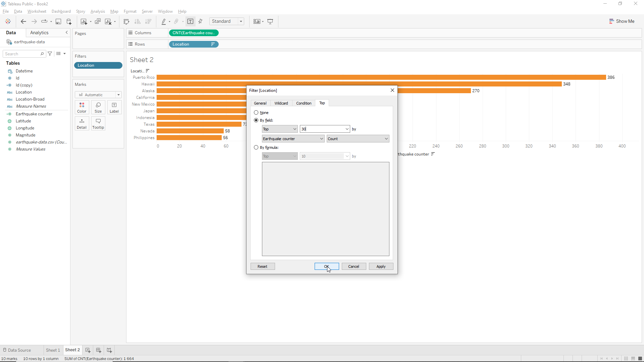Switch to the Condition tab

tap(304, 103)
